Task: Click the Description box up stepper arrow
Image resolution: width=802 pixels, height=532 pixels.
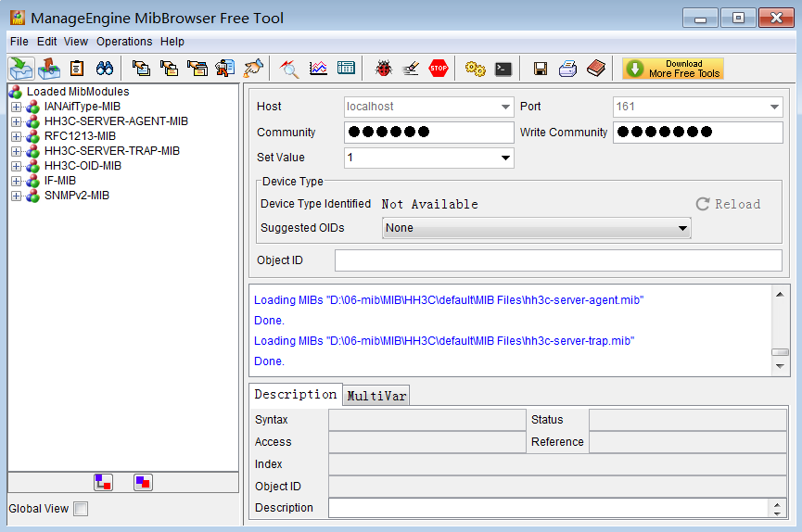Action: [x=777, y=505]
